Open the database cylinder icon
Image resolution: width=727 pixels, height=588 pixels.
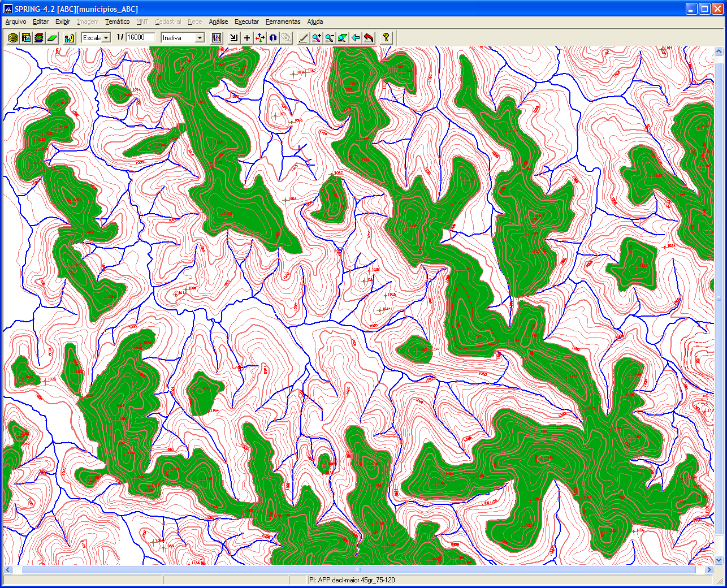pyautogui.click(x=13, y=38)
